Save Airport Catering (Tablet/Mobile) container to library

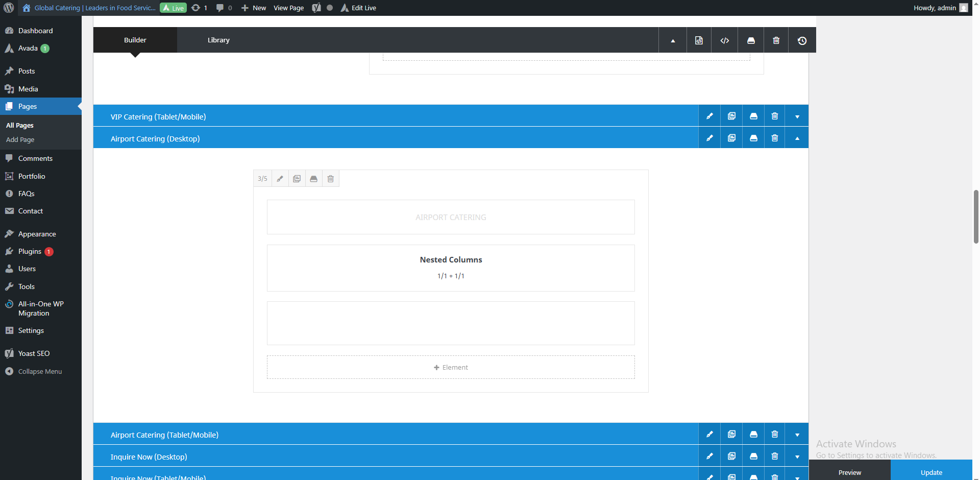tap(753, 434)
